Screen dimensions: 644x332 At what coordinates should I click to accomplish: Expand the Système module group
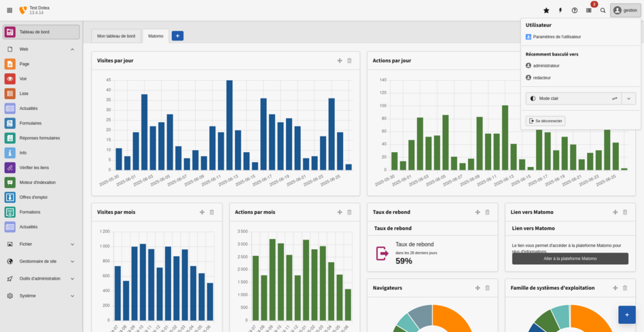point(41,296)
